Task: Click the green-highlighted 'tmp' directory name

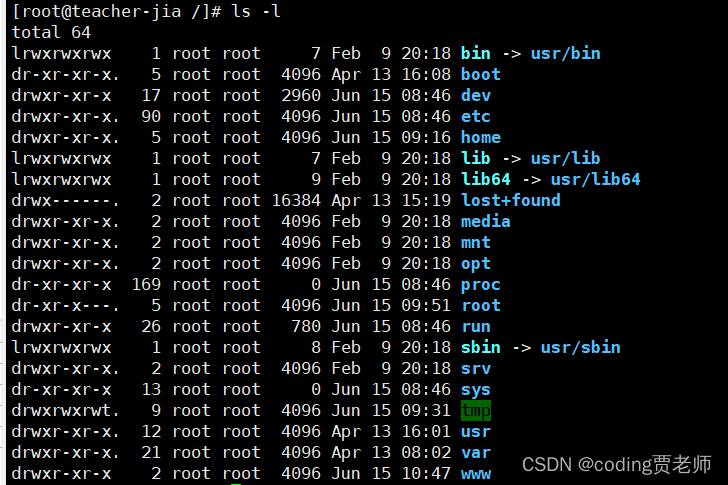Action: 475,411
